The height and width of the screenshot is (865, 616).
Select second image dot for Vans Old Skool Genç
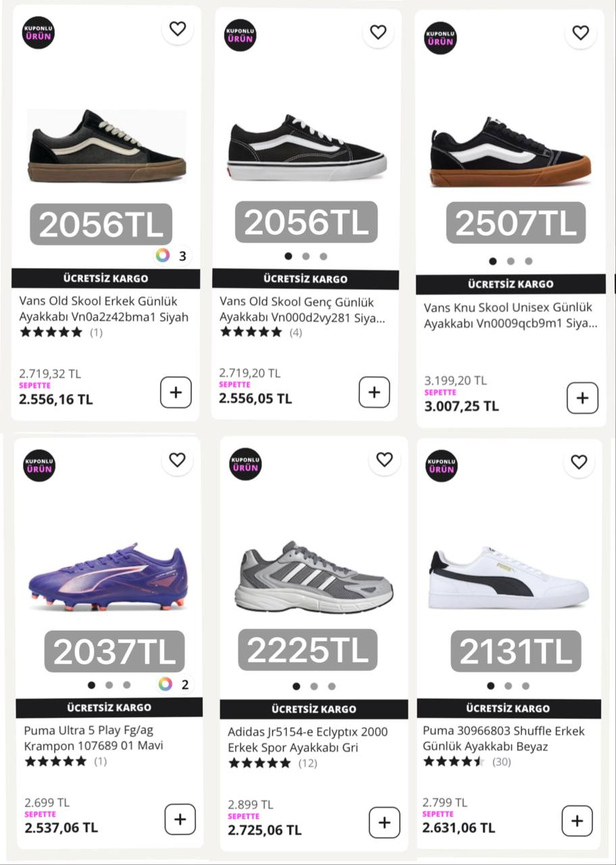306,256
